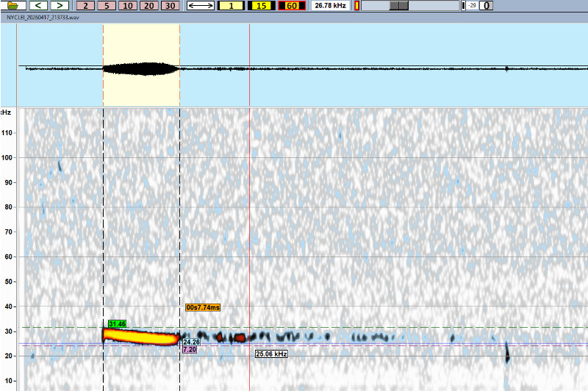Click the black marker right of slider
Image resolution: width=588 pixels, height=391 pixels.
tap(462, 6)
